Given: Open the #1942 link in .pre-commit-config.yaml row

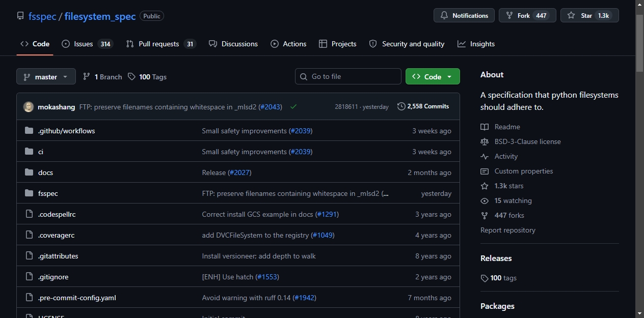Looking at the screenshot, I should pos(305,298).
